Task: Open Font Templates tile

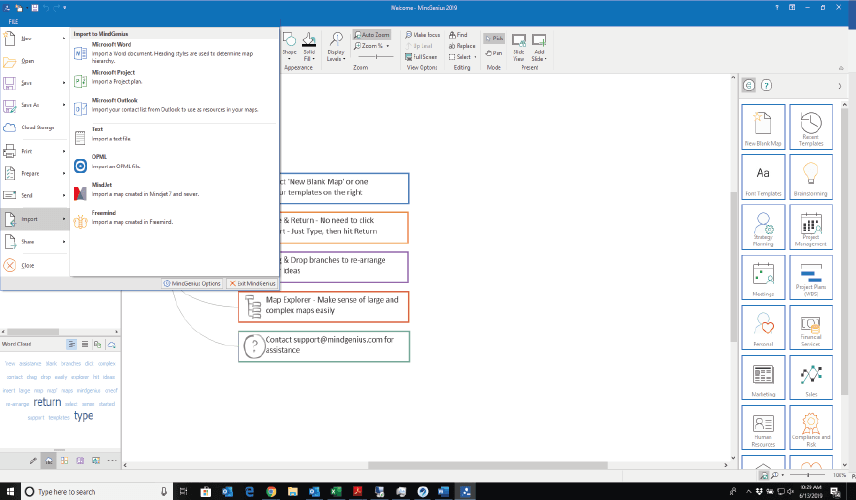Action: coord(763,177)
